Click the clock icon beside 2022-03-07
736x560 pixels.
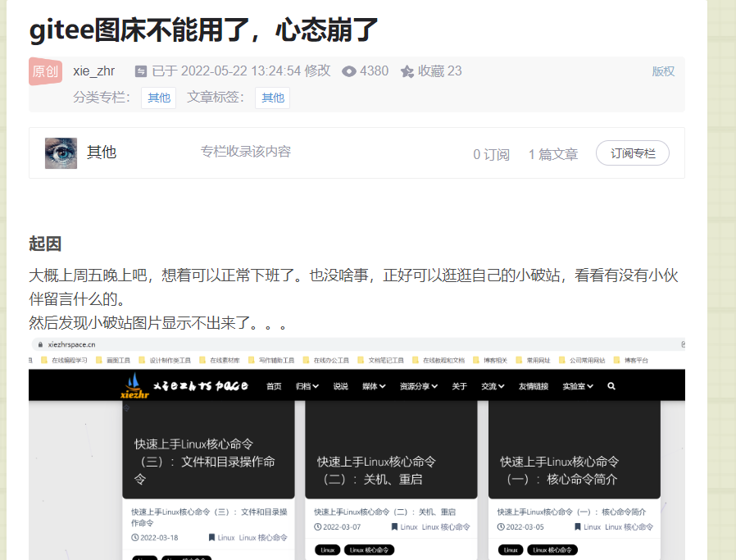pos(318,527)
